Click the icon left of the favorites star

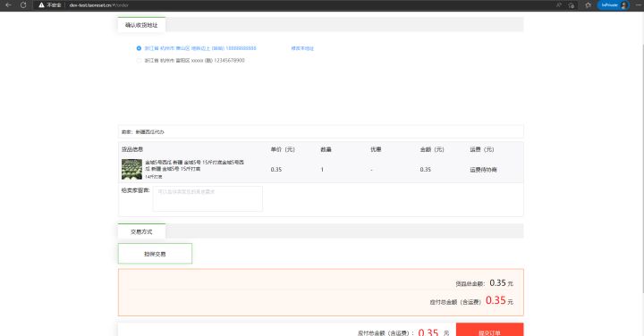pos(572,5)
